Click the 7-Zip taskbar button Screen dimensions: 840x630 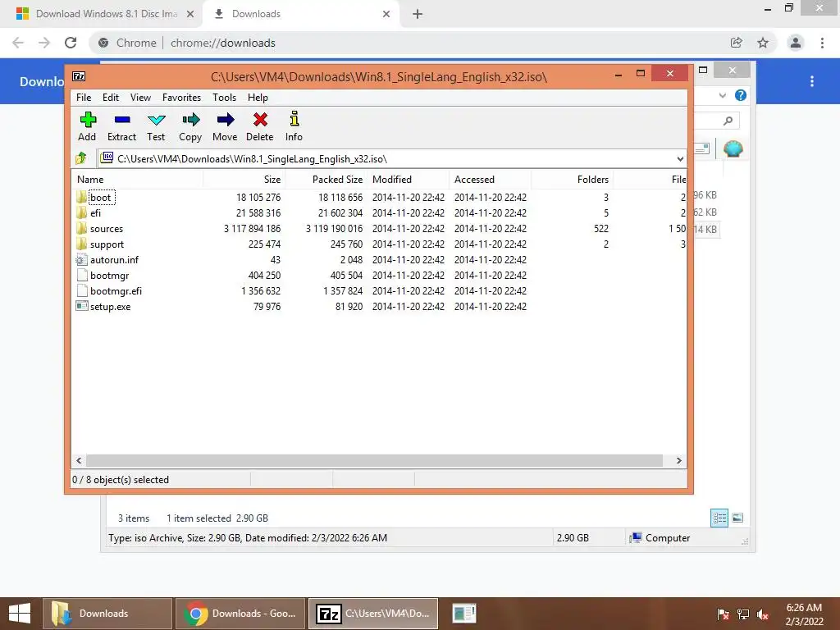[373, 614]
